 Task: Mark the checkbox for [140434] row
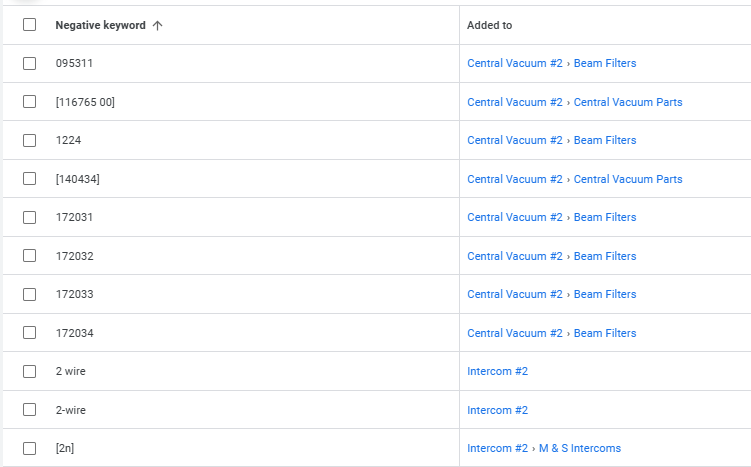pyautogui.click(x=29, y=179)
